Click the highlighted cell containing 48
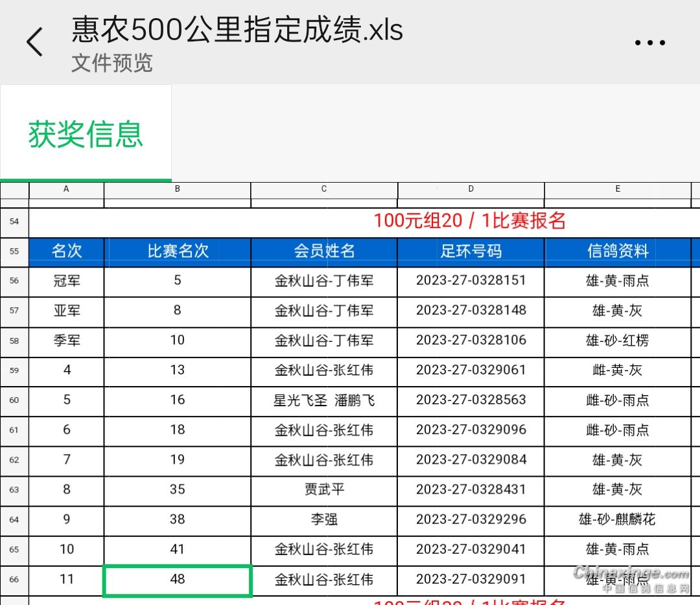 pos(177,580)
